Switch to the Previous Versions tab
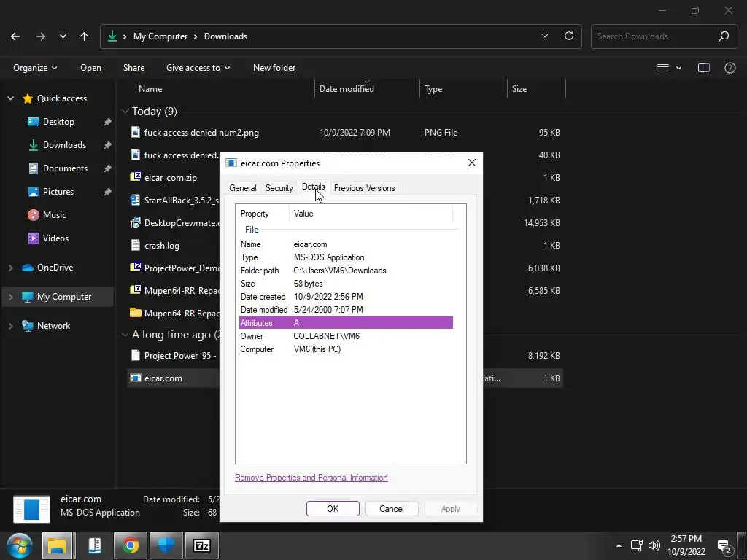Screen dimensions: 747x560 click(365, 188)
